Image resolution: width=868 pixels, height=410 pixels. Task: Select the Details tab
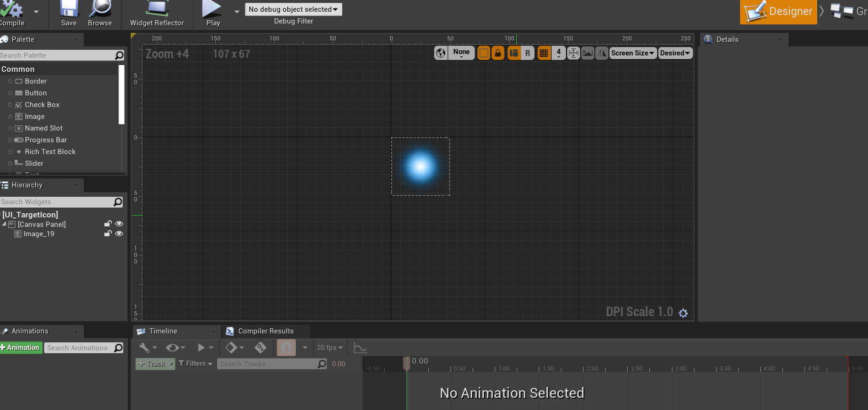tap(727, 39)
